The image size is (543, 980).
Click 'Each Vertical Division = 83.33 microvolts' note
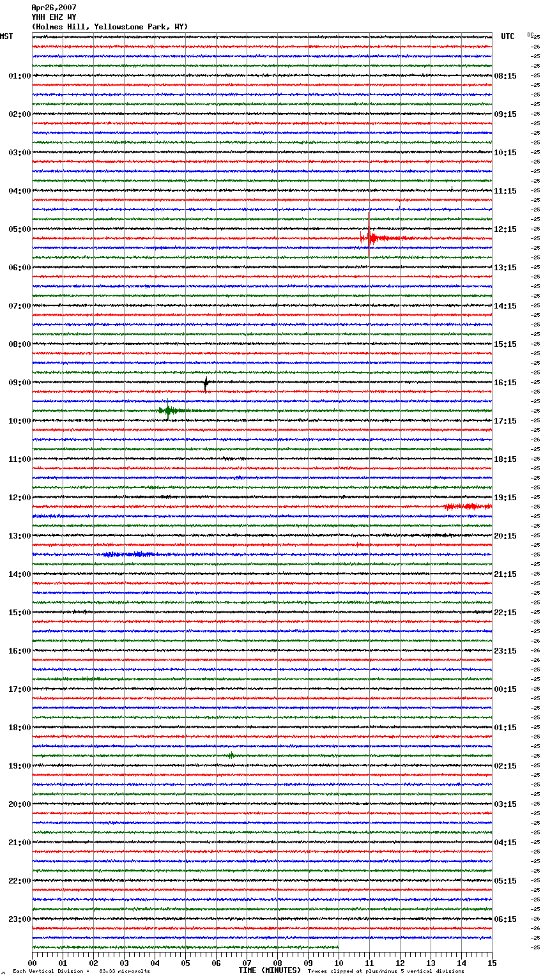point(82,971)
